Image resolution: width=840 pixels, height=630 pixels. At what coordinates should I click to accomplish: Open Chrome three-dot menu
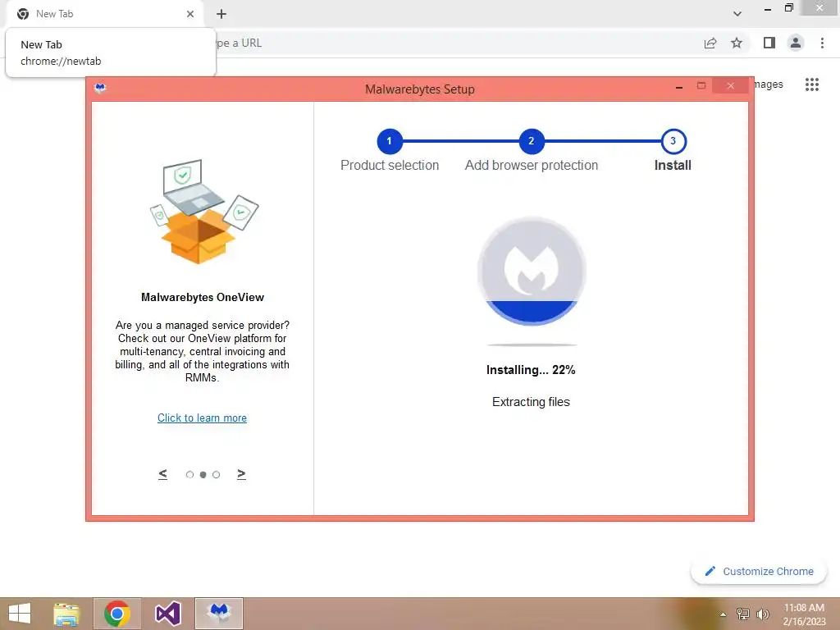click(x=822, y=43)
